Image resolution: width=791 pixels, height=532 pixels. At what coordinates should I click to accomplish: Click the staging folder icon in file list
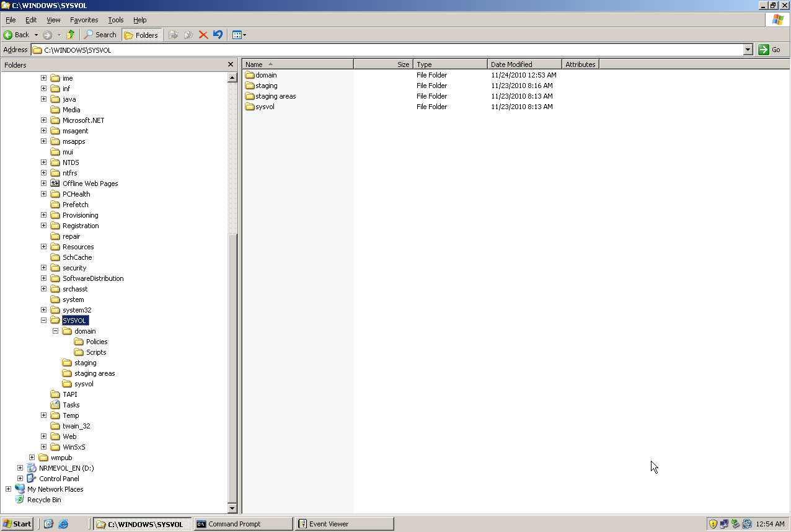click(250, 86)
